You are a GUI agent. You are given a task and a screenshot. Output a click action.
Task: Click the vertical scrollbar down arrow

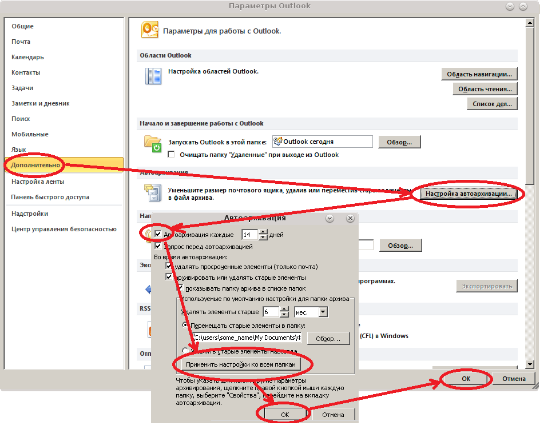coord(529,364)
